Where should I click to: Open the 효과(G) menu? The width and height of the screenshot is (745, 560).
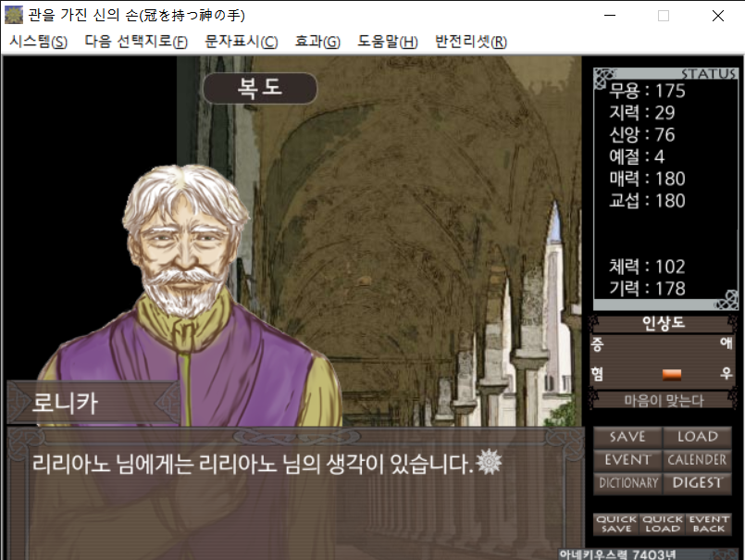point(317,42)
